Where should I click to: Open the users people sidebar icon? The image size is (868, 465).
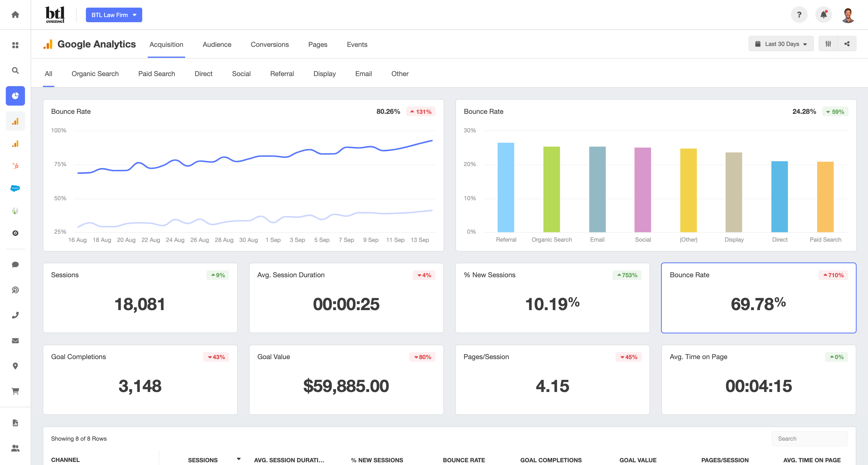[x=15, y=448]
